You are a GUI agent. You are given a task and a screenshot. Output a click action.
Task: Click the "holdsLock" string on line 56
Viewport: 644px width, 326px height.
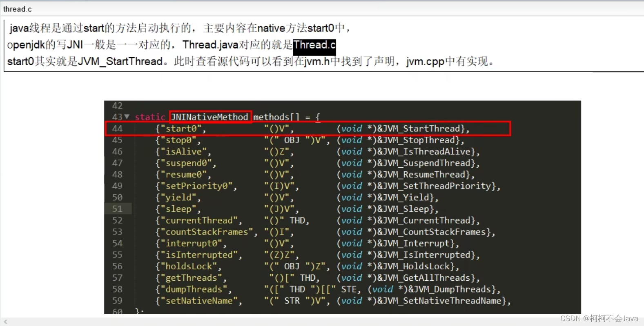(189, 266)
